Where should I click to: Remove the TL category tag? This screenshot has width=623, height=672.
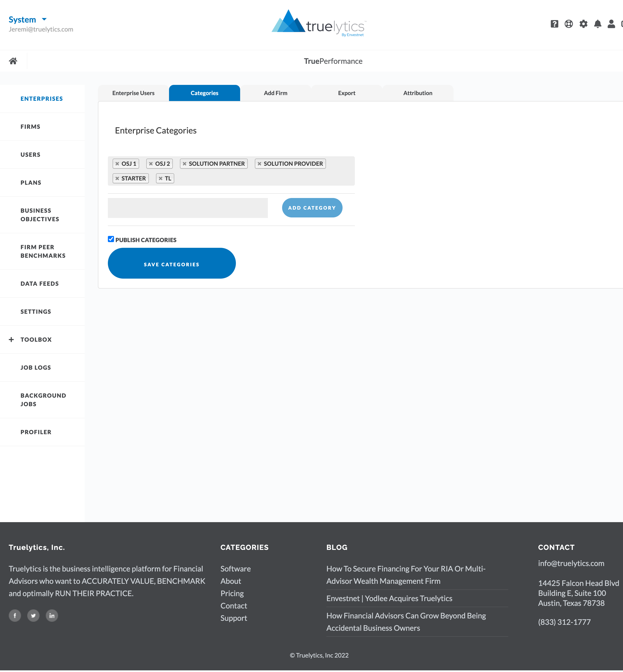click(x=160, y=179)
